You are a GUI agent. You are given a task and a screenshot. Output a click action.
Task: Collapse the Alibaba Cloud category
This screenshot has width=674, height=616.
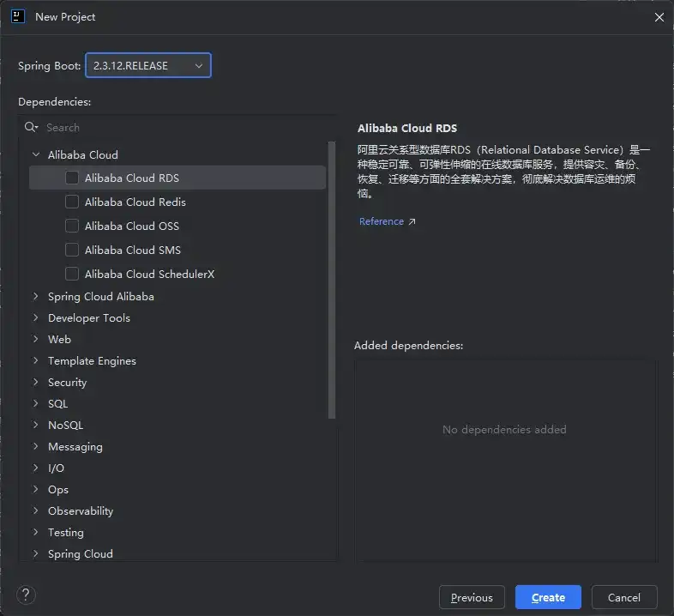click(x=36, y=155)
